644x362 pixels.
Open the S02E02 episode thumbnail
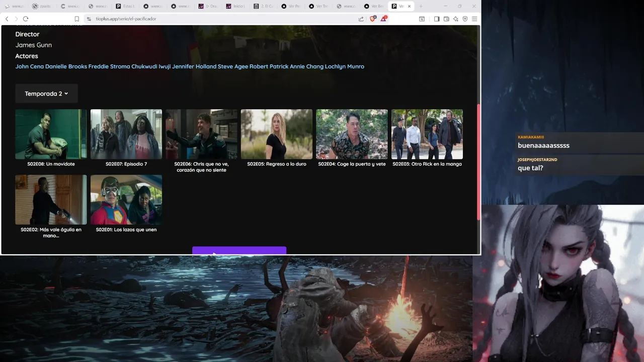click(x=51, y=200)
